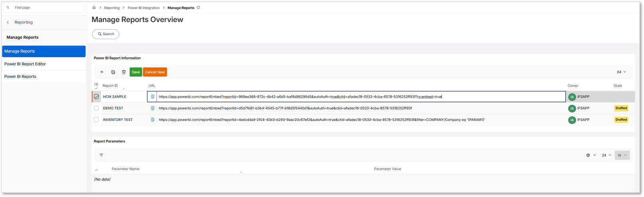Click the URL column header
The width and height of the screenshot is (644, 197).
[152, 86]
